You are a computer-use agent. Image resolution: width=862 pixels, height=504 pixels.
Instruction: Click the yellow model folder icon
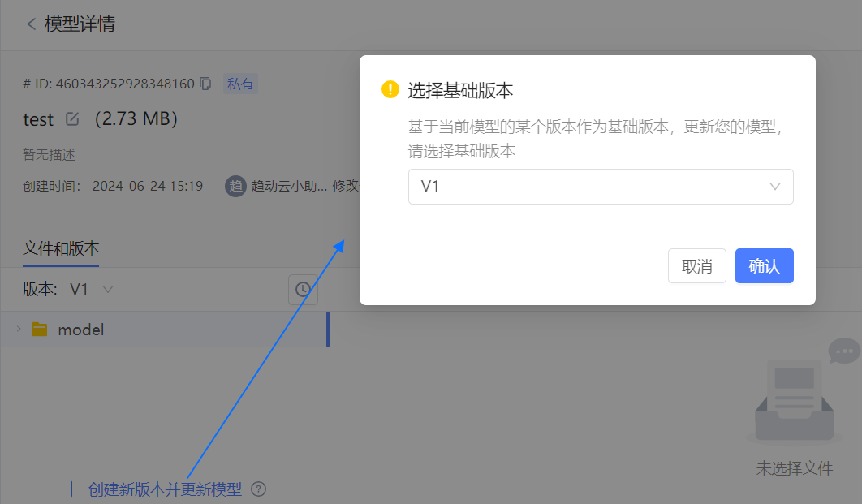[x=39, y=330]
